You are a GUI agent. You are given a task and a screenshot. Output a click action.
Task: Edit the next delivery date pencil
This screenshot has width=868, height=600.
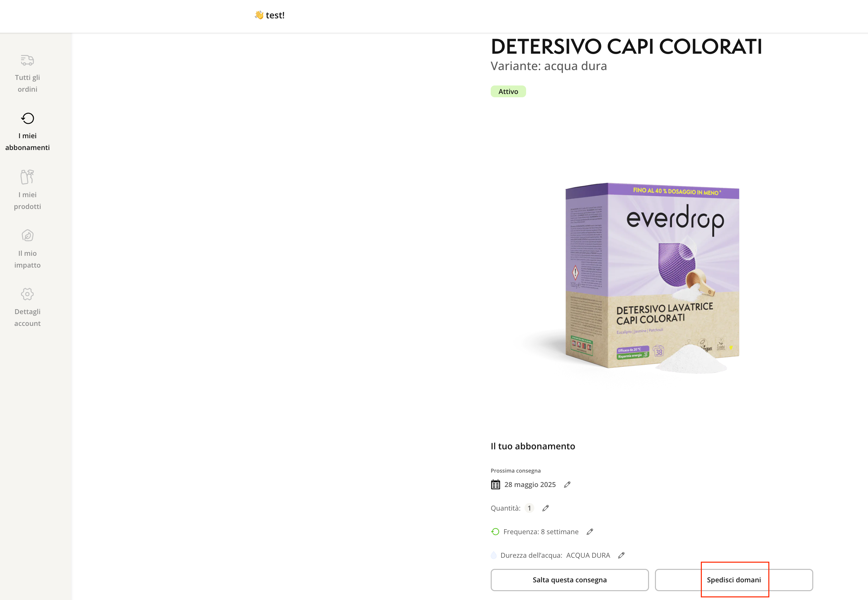pyautogui.click(x=567, y=485)
